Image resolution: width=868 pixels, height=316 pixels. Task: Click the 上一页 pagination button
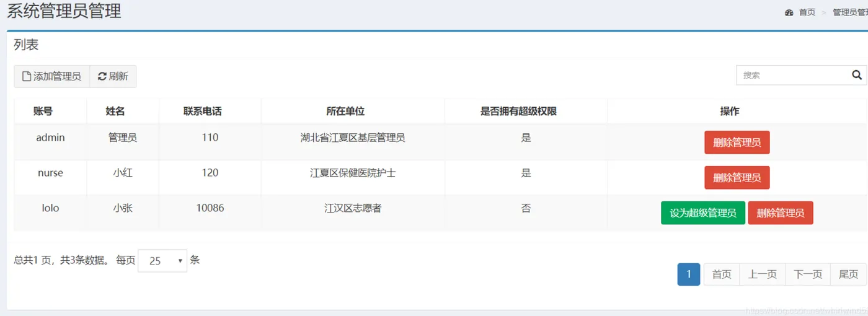(x=763, y=274)
